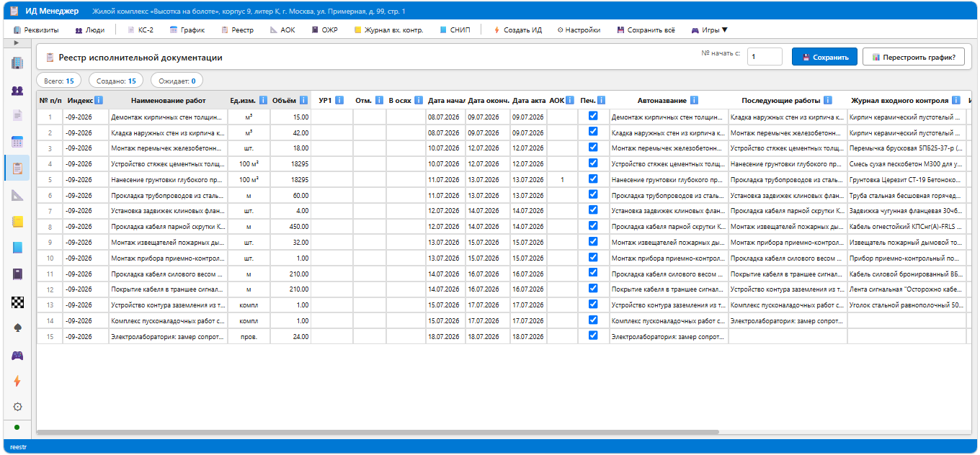980x455 pixels.
Task: Click the horizontal scrollbar under the table
Action: [x=378, y=432]
